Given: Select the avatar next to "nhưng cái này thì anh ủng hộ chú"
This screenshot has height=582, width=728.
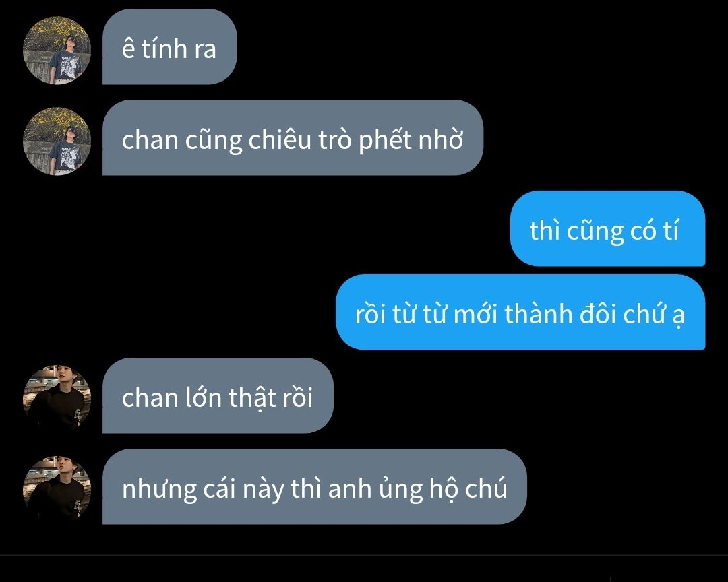Looking at the screenshot, I should coord(57,490).
